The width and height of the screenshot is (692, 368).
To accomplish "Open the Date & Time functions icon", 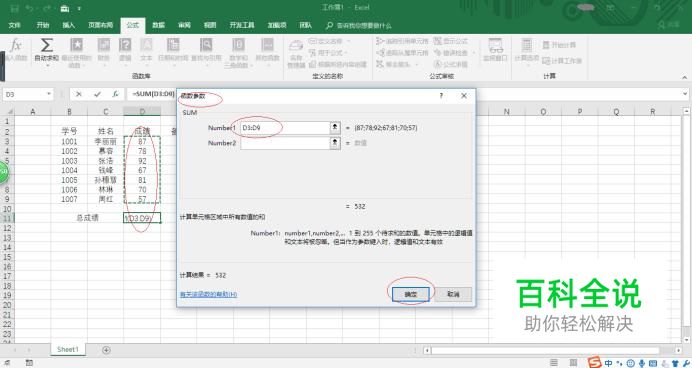I will click(x=173, y=45).
